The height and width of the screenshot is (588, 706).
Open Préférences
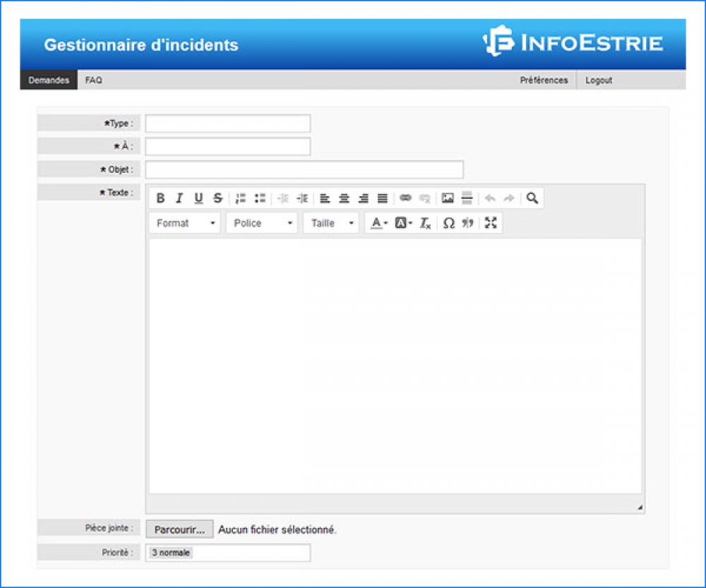[x=544, y=80]
